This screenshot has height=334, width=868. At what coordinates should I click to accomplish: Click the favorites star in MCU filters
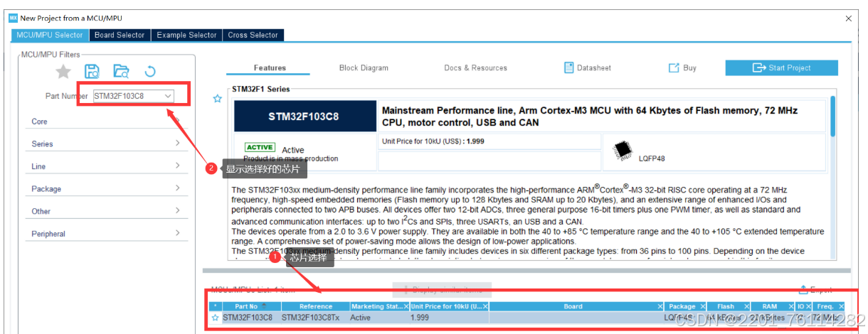point(63,71)
